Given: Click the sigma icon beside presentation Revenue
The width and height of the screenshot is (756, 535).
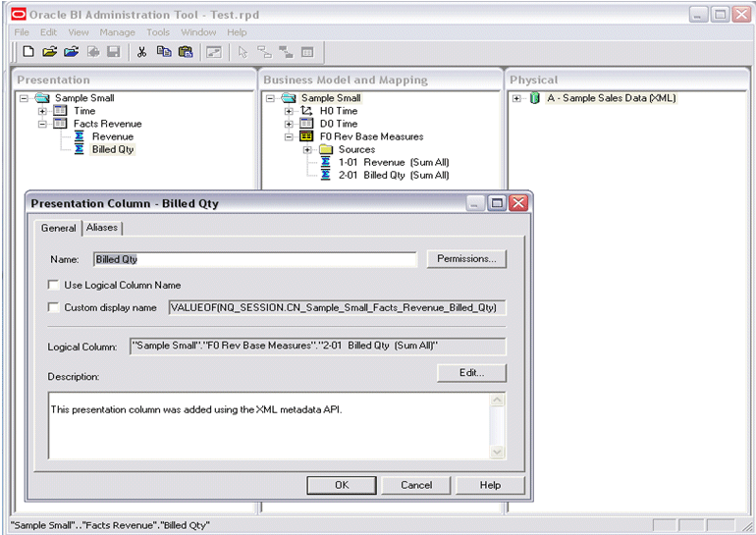Looking at the screenshot, I should click(x=80, y=136).
